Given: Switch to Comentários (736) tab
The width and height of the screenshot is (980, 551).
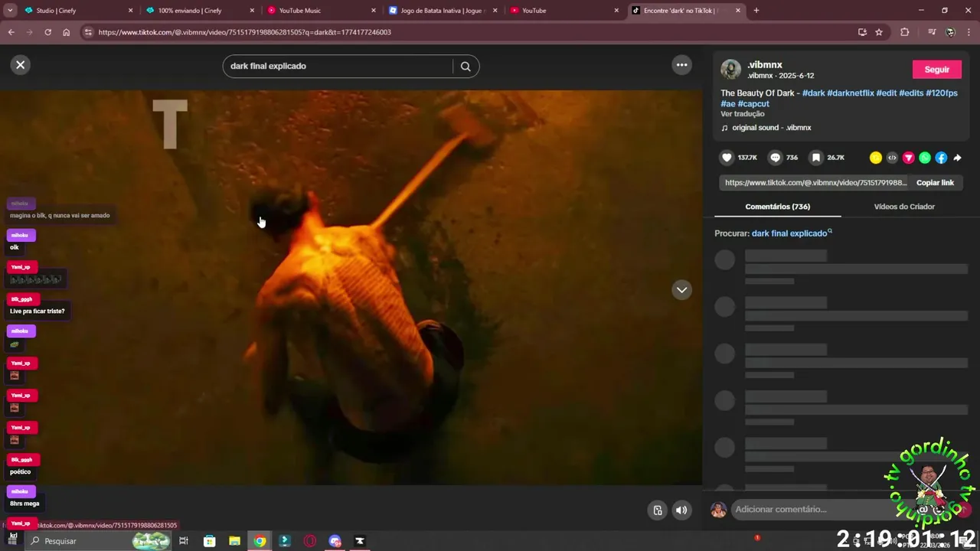Looking at the screenshot, I should [777, 207].
